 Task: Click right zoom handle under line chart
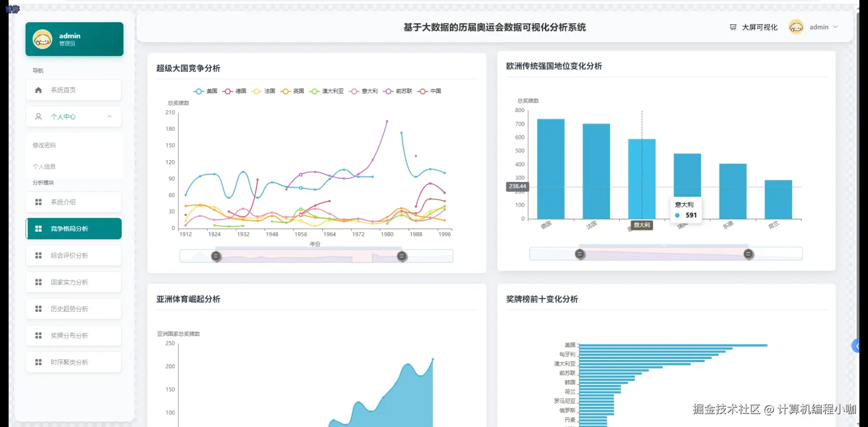tap(402, 256)
